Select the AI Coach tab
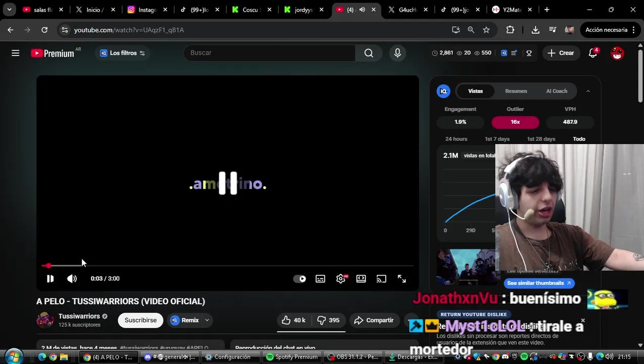 point(557,91)
